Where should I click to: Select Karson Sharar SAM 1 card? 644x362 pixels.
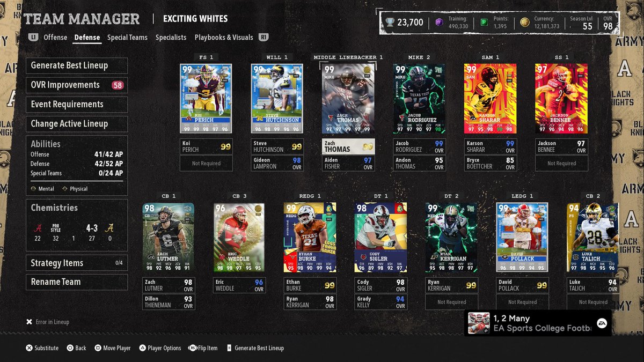pos(490,99)
